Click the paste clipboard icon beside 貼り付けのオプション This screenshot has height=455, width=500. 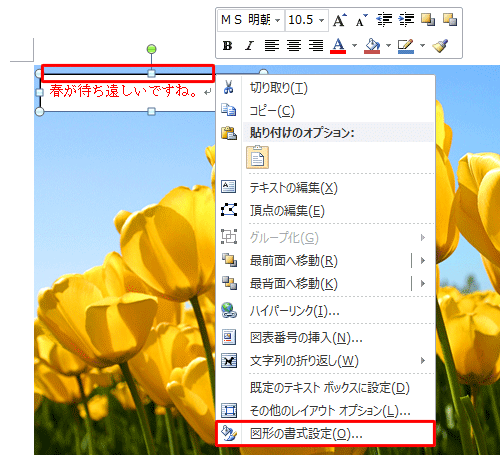229,133
